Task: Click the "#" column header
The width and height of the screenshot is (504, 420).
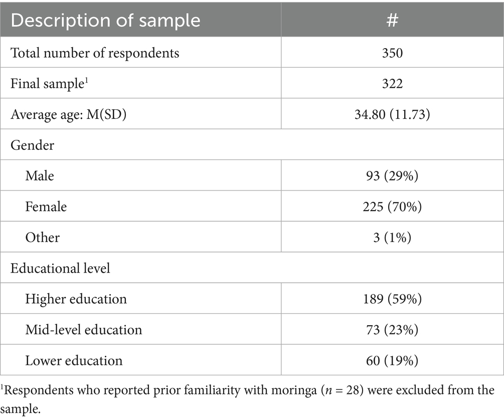Action: click(392, 21)
